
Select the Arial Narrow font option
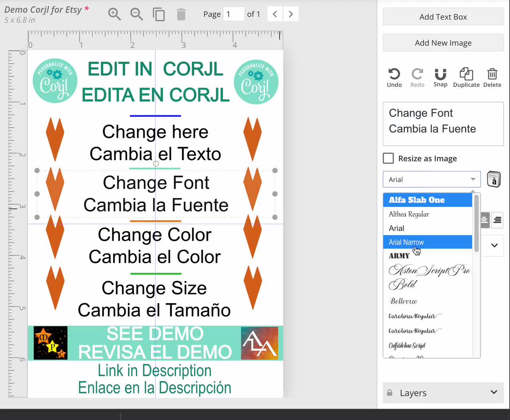tap(428, 242)
